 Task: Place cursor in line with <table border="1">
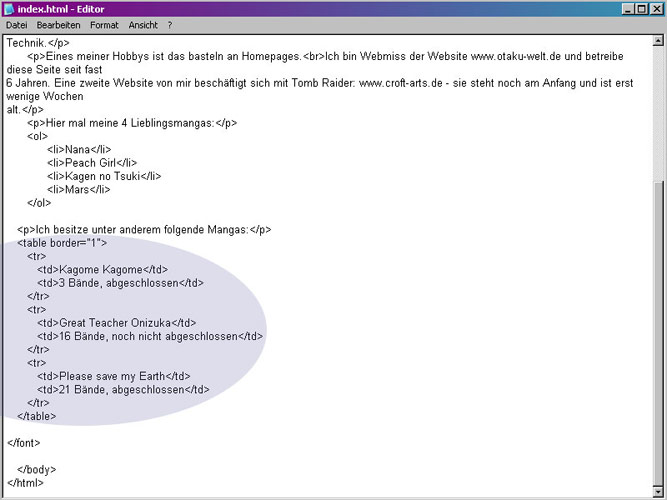(x=62, y=243)
